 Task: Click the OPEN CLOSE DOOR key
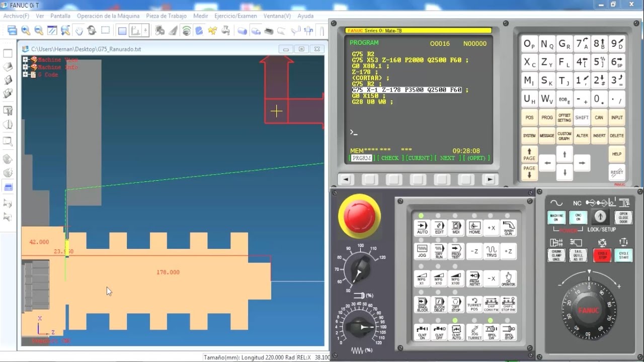click(x=623, y=217)
